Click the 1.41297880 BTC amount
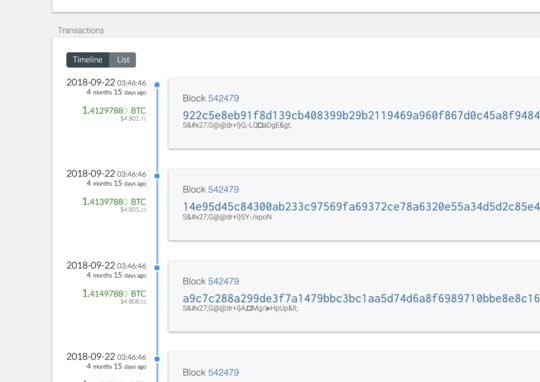The image size is (540, 382). pyautogui.click(x=114, y=111)
